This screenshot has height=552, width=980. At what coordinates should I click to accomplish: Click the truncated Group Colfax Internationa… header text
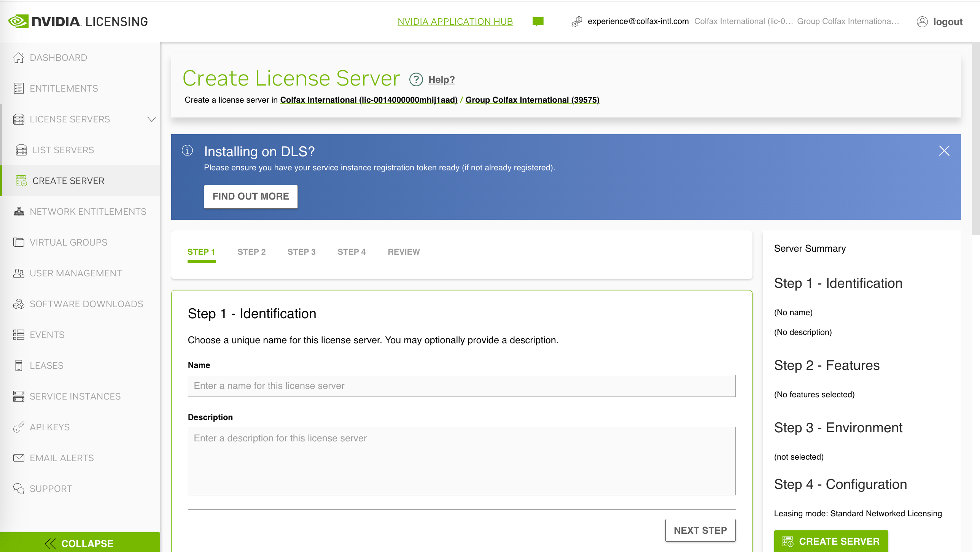point(848,21)
